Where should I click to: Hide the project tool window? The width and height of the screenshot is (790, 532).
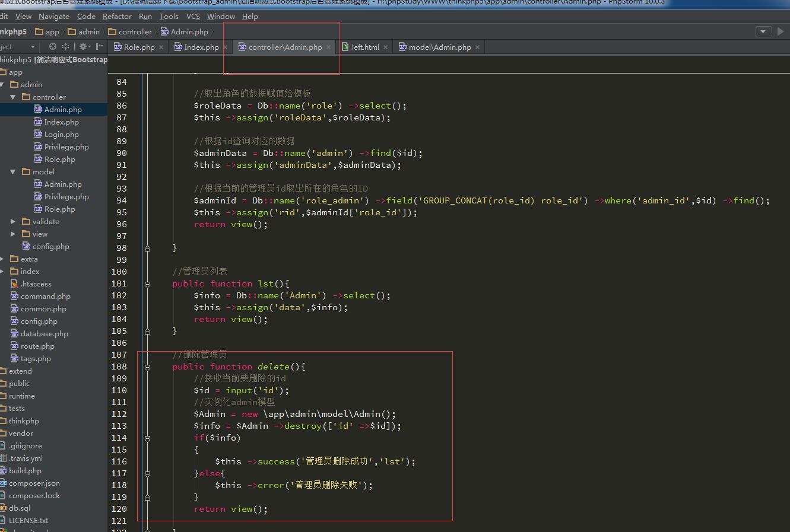pyautogui.click(x=100, y=46)
